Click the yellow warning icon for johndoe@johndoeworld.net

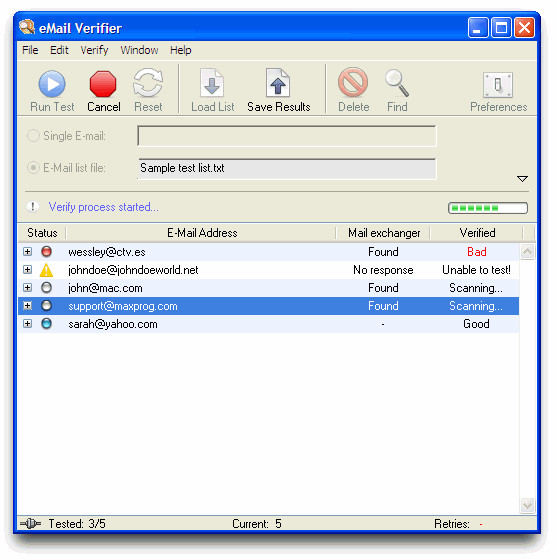[x=46, y=270]
